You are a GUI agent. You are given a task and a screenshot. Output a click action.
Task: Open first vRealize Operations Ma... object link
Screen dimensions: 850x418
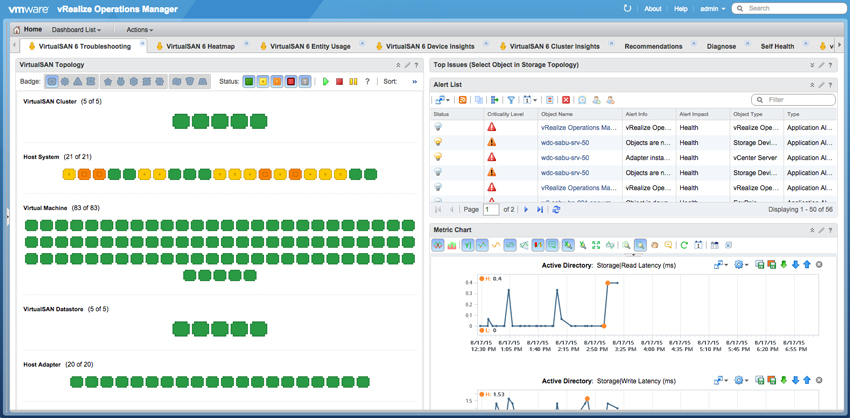point(579,127)
